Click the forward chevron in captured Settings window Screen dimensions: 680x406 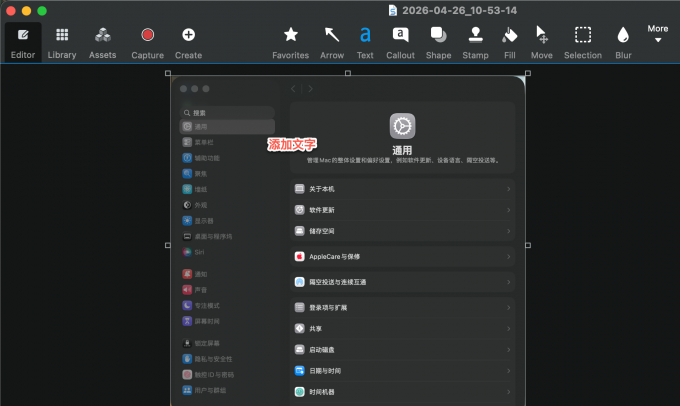310,88
